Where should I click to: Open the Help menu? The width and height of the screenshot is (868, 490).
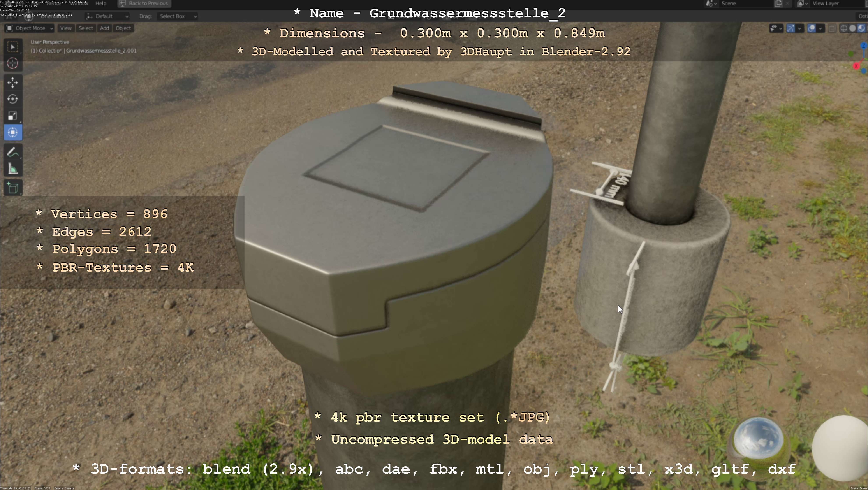coord(101,3)
